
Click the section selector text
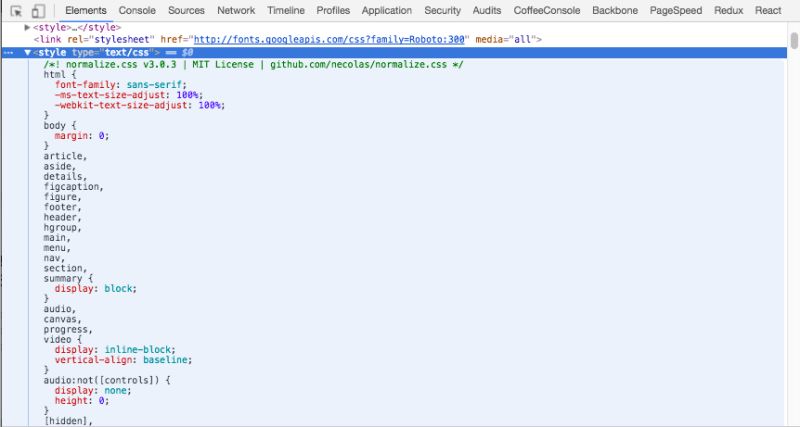coord(65,268)
